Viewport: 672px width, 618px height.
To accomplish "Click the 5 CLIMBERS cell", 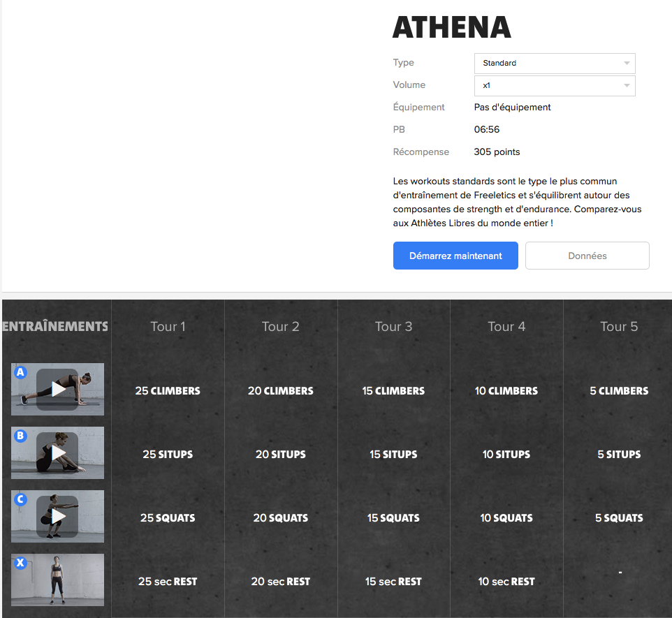I will pyautogui.click(x=619, y=391).
